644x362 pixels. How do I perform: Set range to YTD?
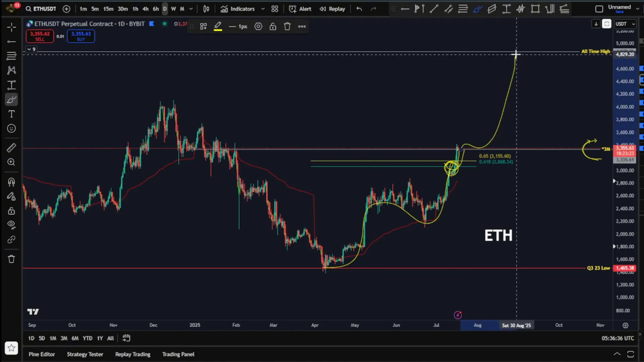point(88,338)
